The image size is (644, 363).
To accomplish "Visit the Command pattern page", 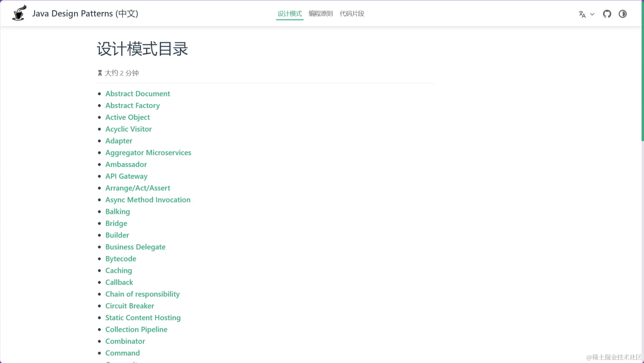I will tap(123, 353).
